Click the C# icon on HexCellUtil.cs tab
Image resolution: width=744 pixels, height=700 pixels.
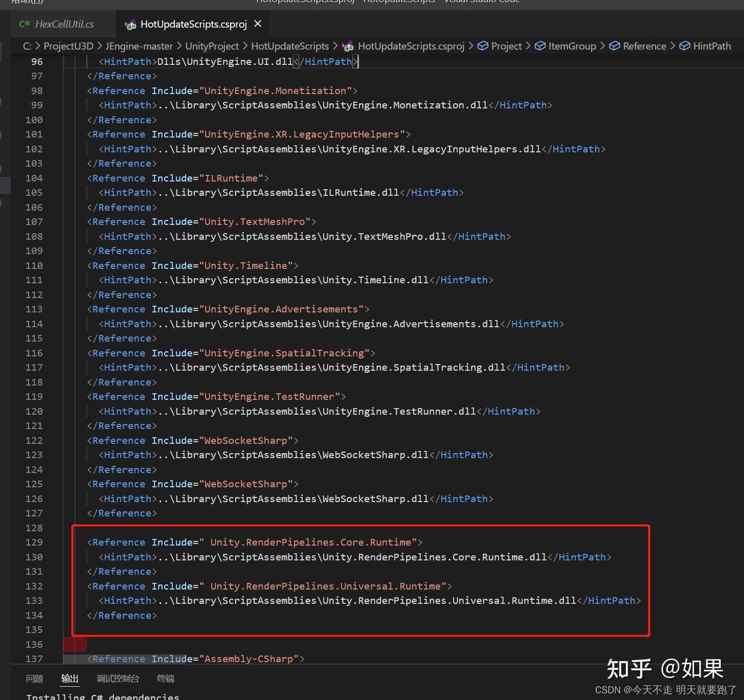24,24
